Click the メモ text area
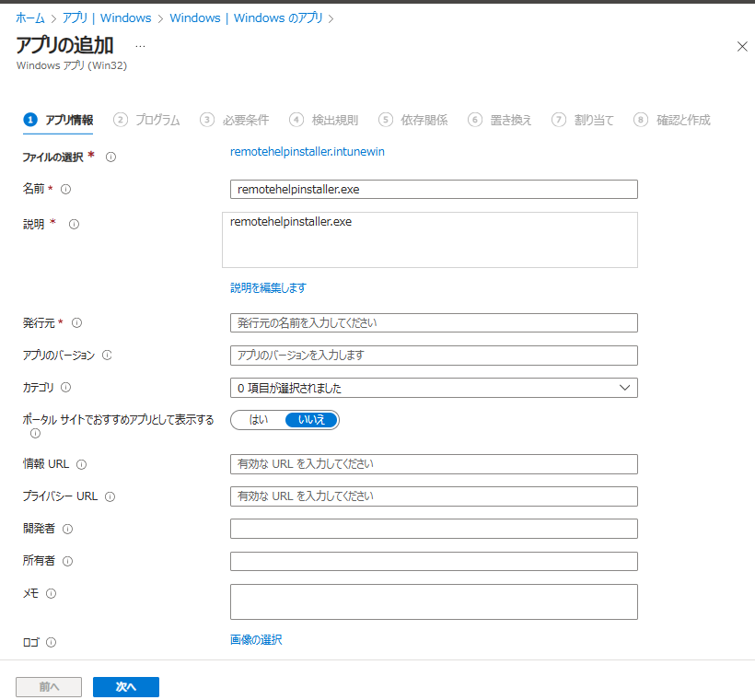The height and width of the screenshot is (700, 755). [434, 601]
